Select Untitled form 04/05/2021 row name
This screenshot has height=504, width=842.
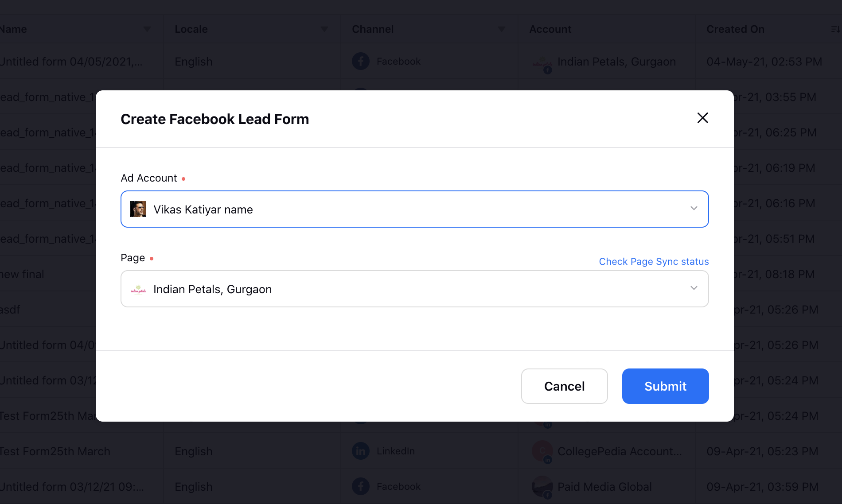click(71, 62)
